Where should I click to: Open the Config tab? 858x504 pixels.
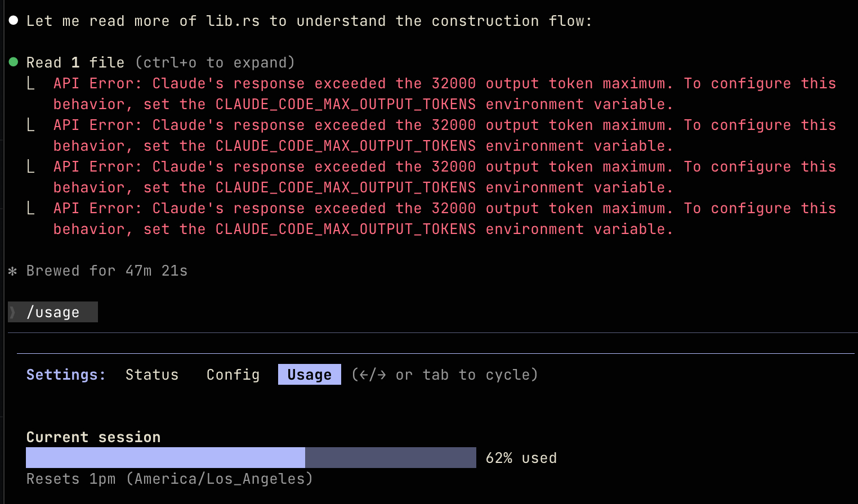(x=233, y=375)
